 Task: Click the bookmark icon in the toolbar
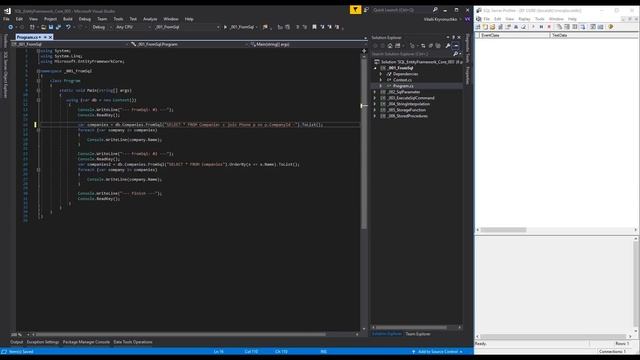(314, 27)
